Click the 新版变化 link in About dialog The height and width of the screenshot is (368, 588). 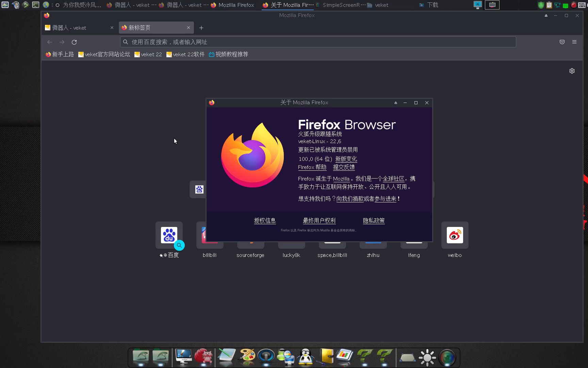346,159
